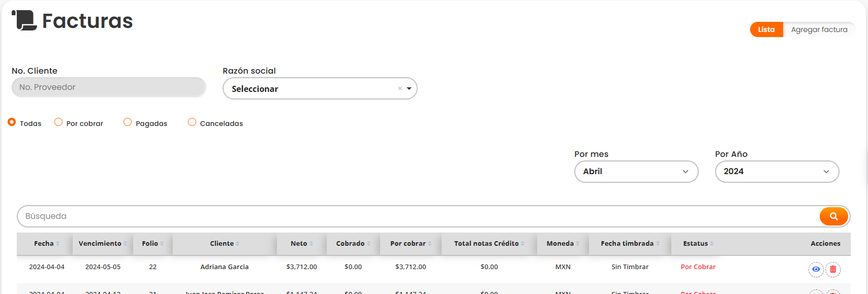Screen dimensions: 868x294
Task: Click the orange search magnifier button
Action: (x=833, y=216)
